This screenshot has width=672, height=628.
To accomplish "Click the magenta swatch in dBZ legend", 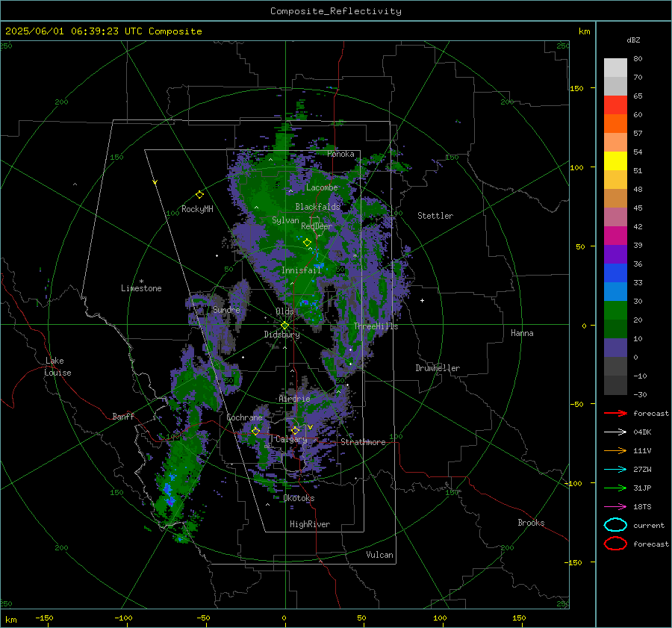I will click(615, 235).
